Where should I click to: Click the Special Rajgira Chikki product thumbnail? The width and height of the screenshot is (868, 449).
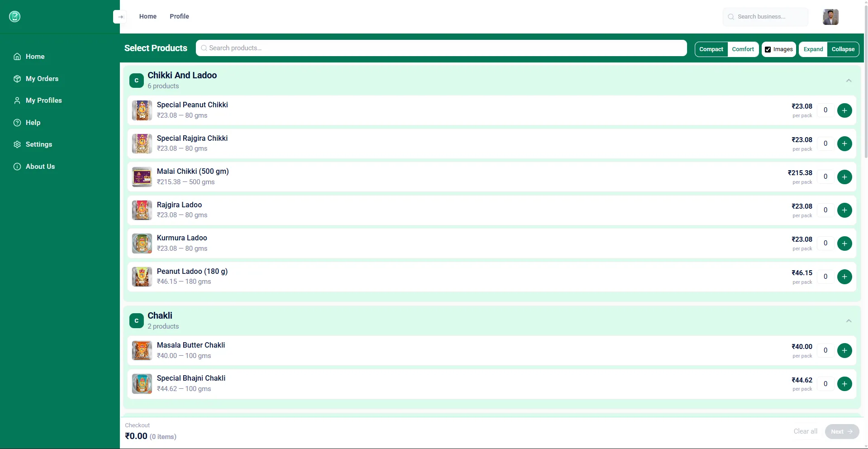click(x=142, y=143)
